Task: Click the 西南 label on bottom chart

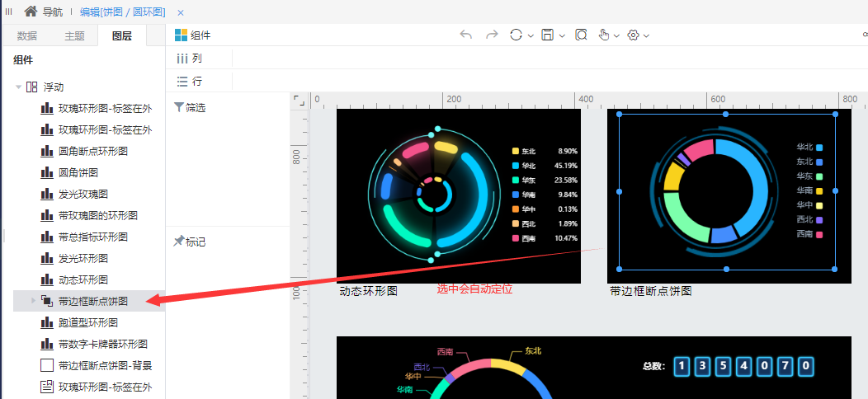Action: pyautogui.click(x=445, y=351)
